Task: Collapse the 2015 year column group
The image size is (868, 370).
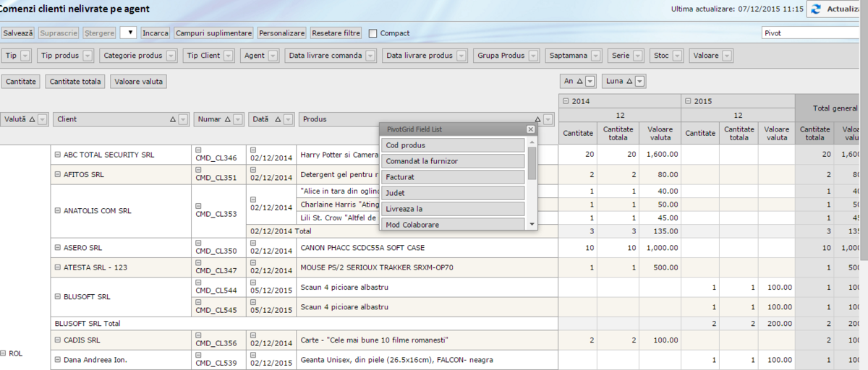Action: pos(688,101)
